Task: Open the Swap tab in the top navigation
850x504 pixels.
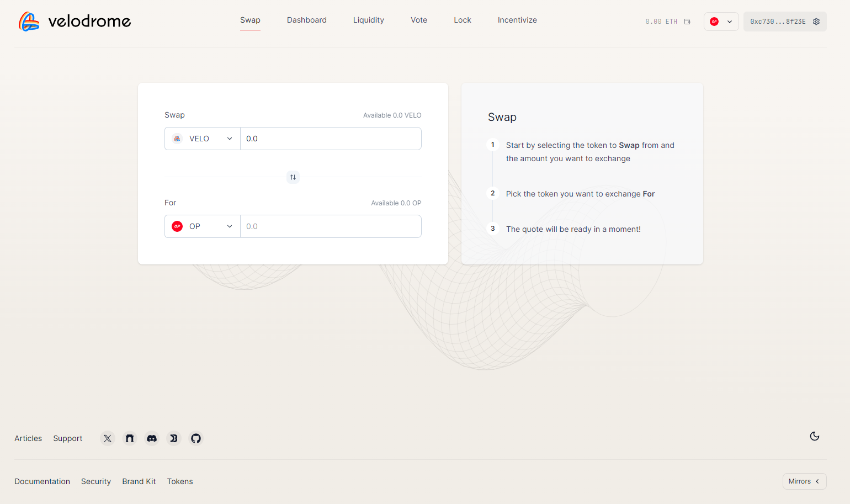Action: [x=250, y=20]
